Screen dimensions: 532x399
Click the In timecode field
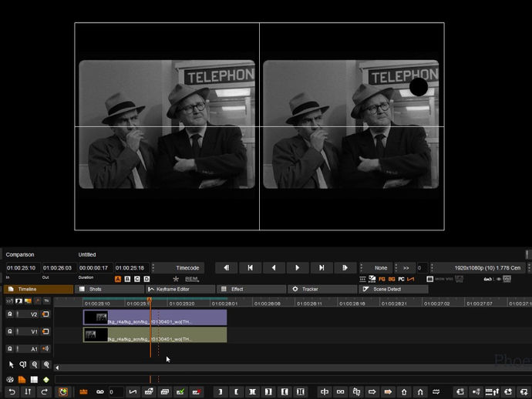(x=22, y=268)
